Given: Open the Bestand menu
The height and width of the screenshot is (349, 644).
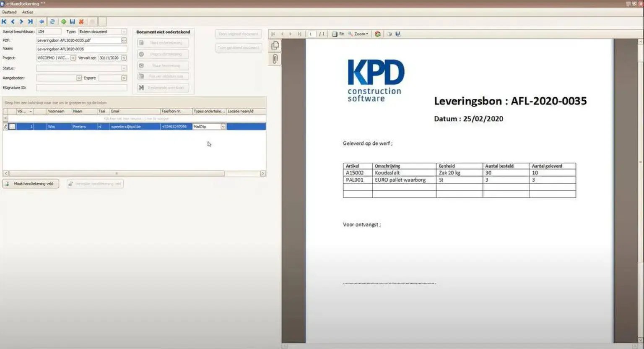Looking at the screenshot, I should coord(9,12).
